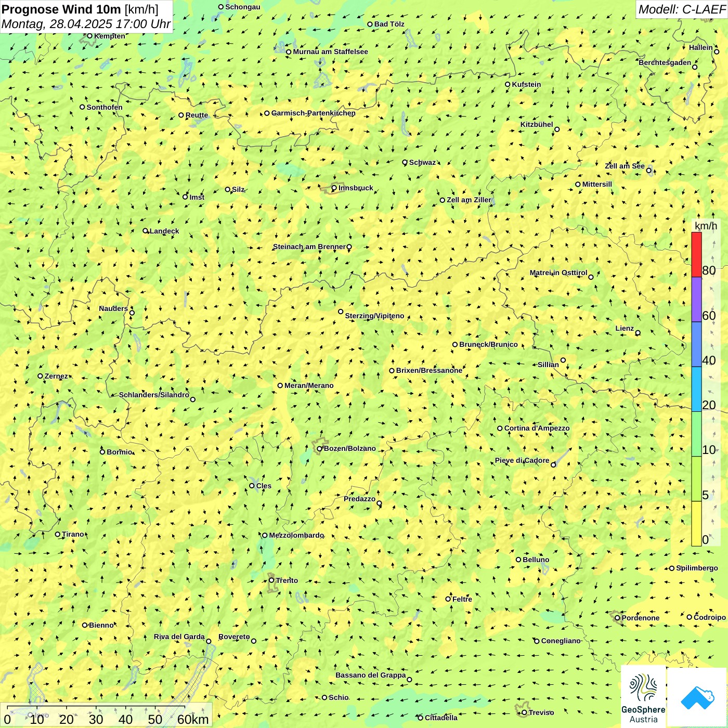This screenshot has height=728, width=728.
Task: Click the 'Murnau am Staffelsee' label
Action: point(330,51)
